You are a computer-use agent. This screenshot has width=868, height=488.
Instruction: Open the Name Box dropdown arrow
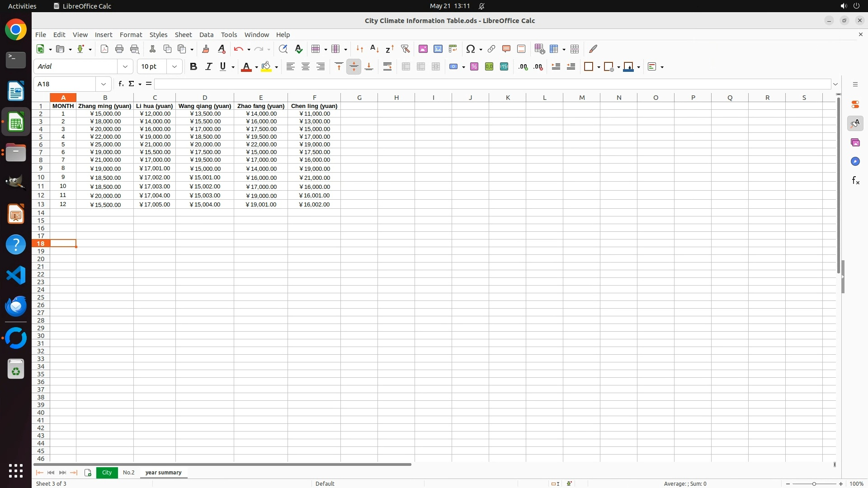pyautogui.click(x=104, y=84)
